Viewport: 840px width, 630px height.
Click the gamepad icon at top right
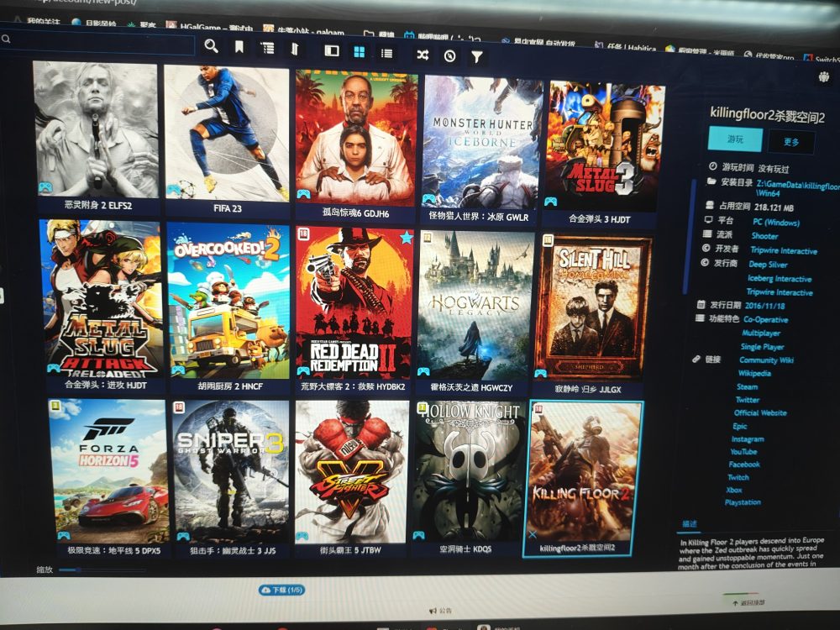click(823, 77)
